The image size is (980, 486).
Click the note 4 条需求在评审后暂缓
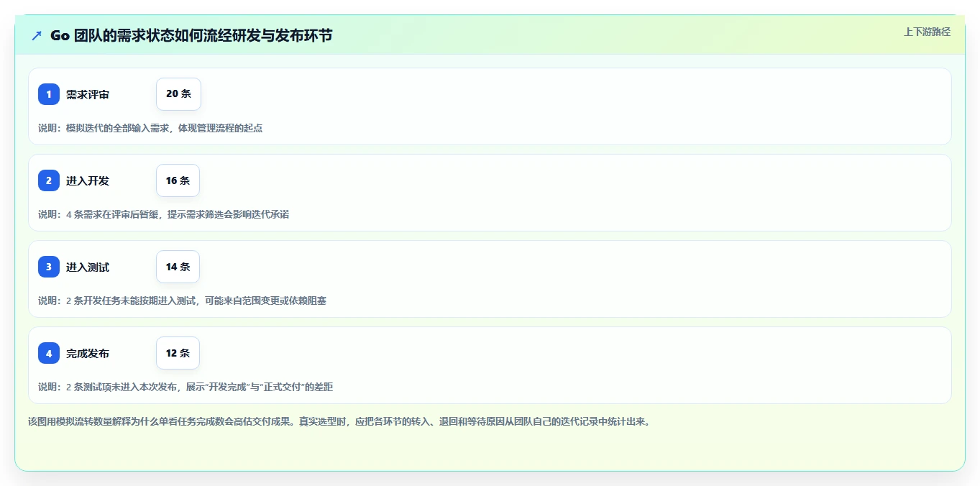coord(163,214)
